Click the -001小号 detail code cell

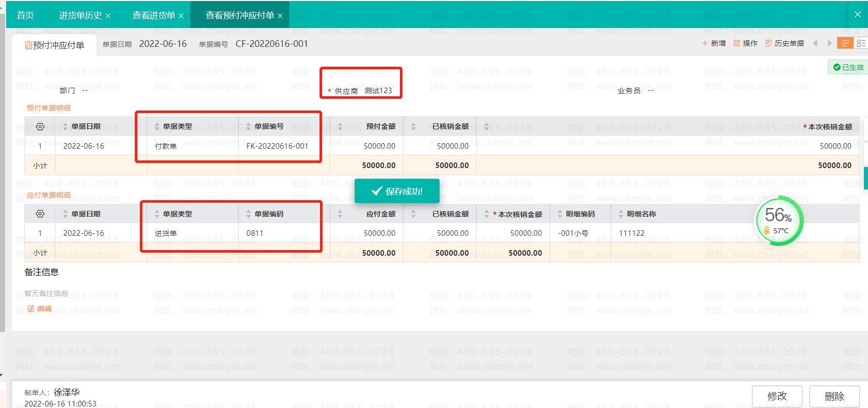(573, 233)
